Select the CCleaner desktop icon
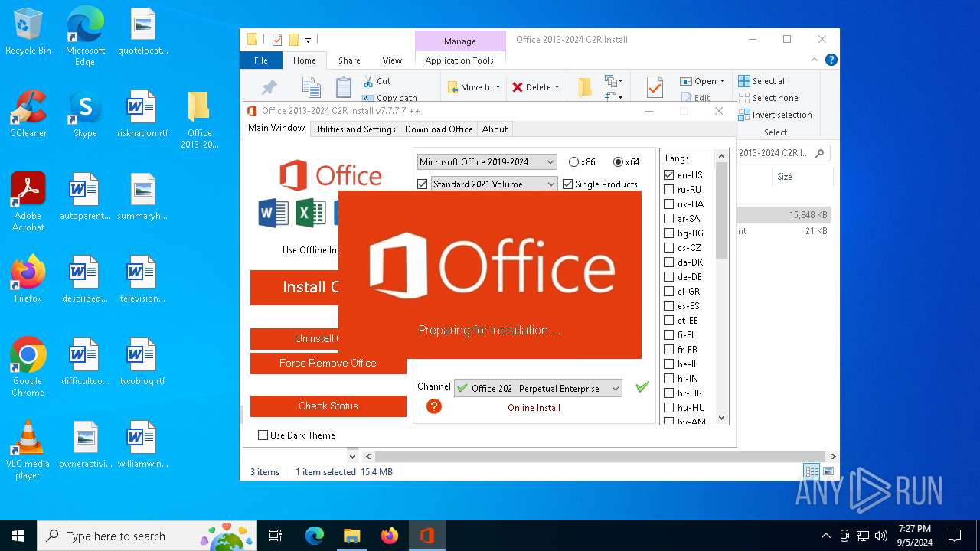Image resolution: width=980 pixels, height=551 pixels. pos(28,113)
